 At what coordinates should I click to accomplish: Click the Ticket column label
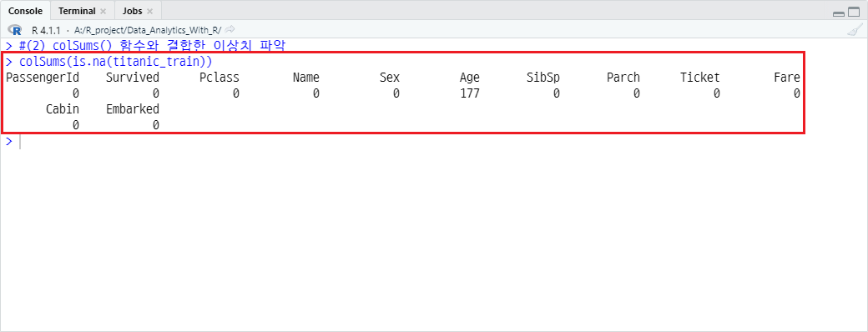[700, 78]
